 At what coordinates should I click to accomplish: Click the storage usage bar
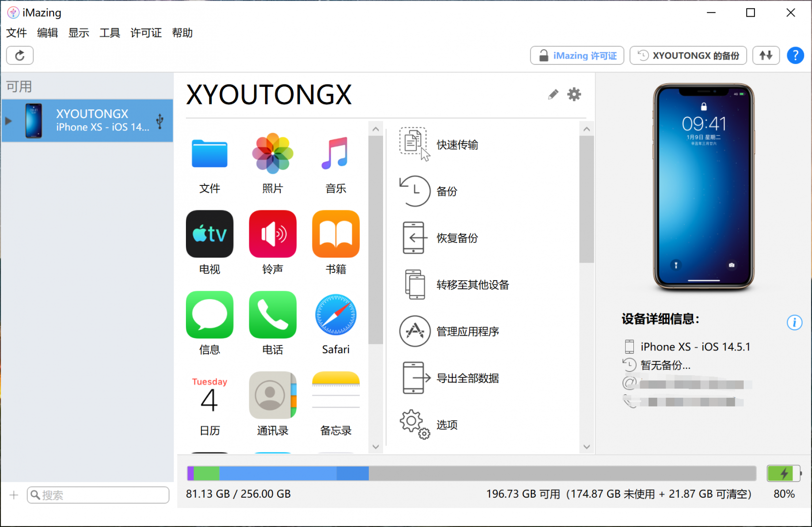[471, 473]
